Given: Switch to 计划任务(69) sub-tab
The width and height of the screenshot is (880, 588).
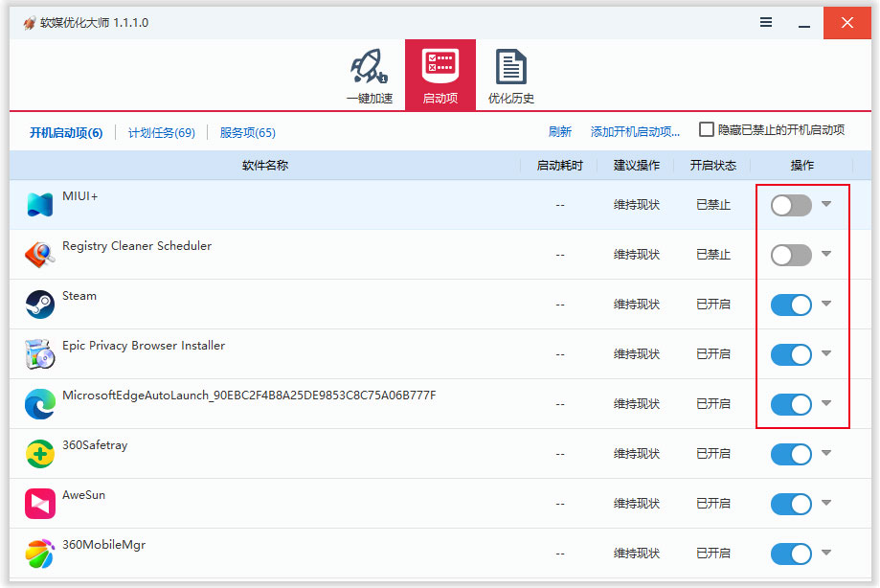Looking at the screenshot, I should (x=162, y=133).
